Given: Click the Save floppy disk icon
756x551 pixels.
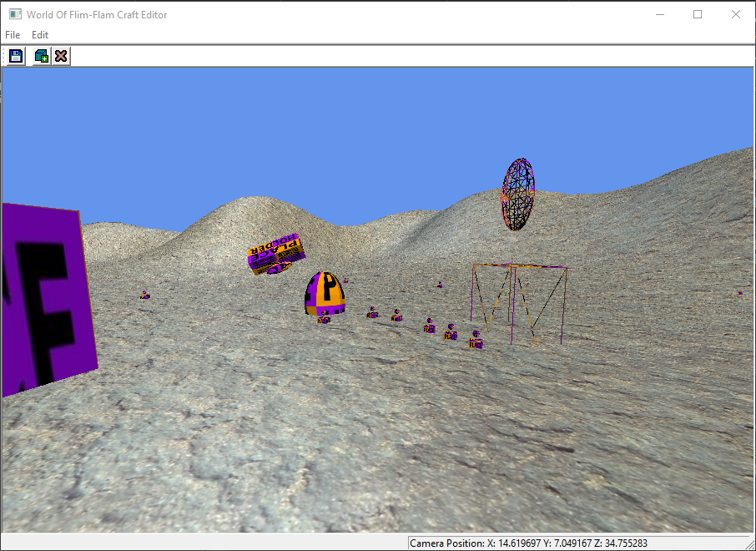Looking at the screenshot, I should (x=16, y=56).
